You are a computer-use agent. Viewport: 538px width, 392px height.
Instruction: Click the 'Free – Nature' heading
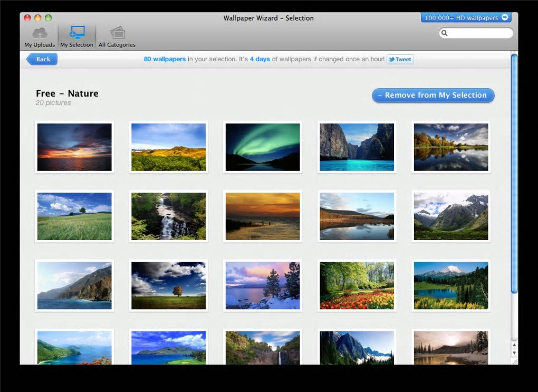pyautogui.click(x=67, y=93)
